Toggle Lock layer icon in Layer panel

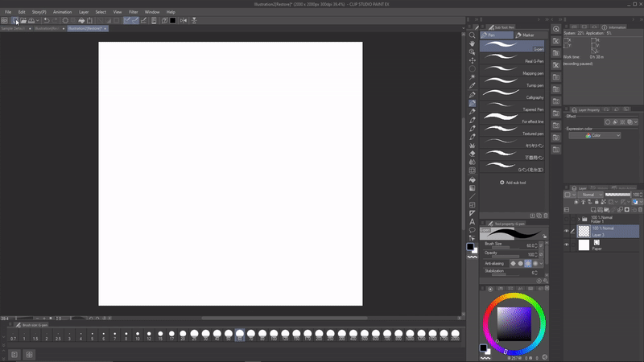coord(597,202)
